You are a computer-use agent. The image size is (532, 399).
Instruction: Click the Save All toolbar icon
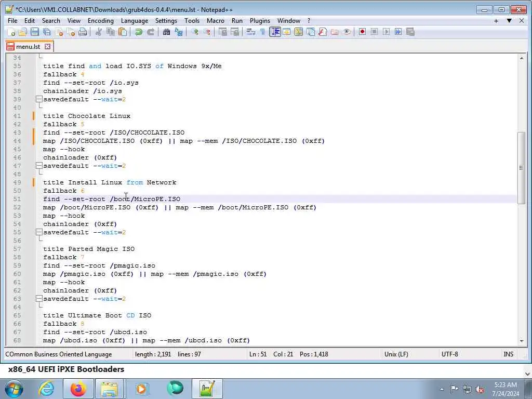tap(47, 32)
